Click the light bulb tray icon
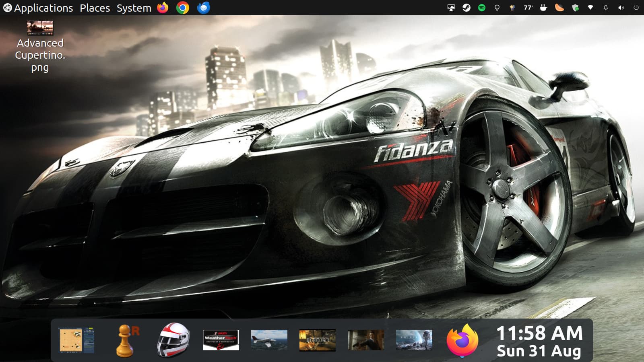This screenshot has height=362, width=644. click(x=497, y=8)
